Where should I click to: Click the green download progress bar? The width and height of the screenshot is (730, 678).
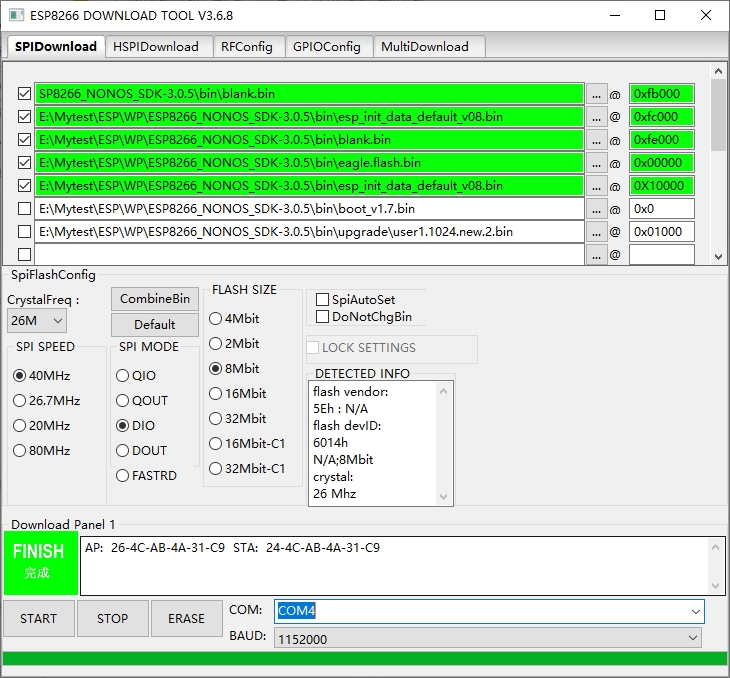point(365,658)
